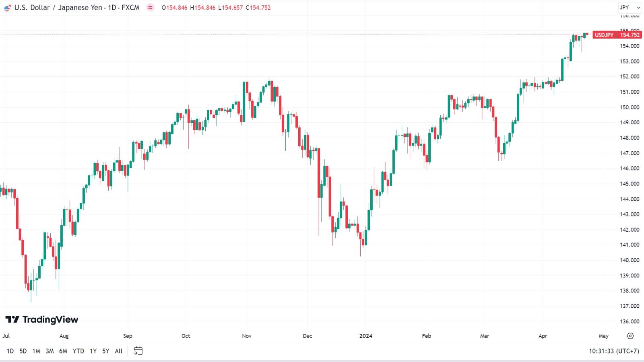
Task: Click the 142.000 price axis label
Action: click(630, 230)
